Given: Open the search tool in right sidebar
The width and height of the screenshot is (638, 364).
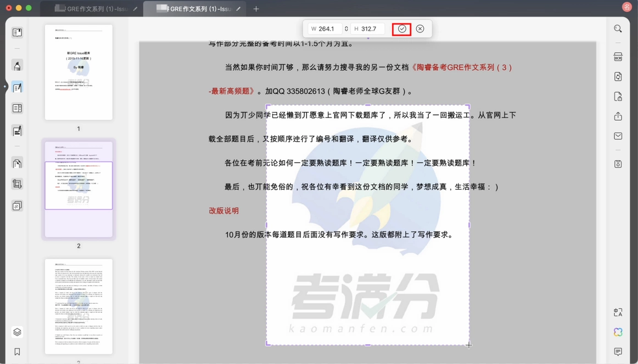Looking at the screenshot, I should 618,29.
